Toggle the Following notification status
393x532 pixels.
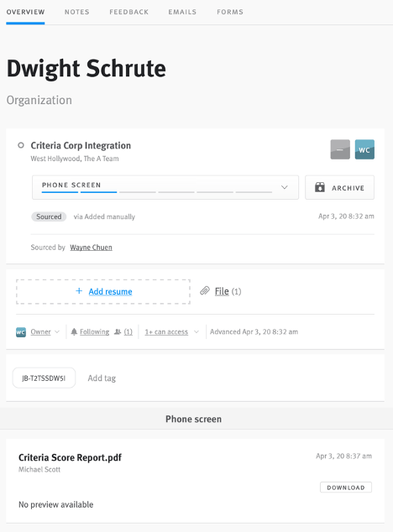pyautogui.click(x=94, y=331)
